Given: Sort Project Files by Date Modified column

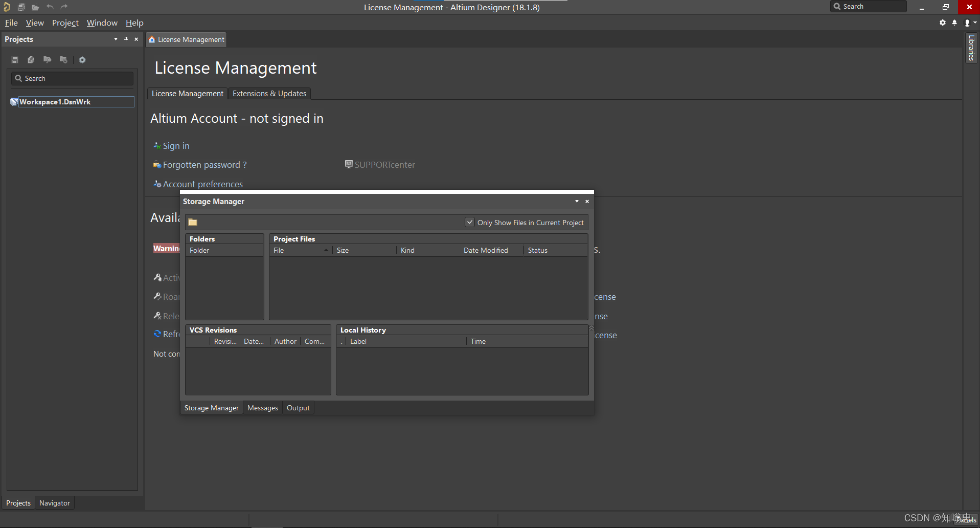Looking at the screenshot, I should click(491, 250).
